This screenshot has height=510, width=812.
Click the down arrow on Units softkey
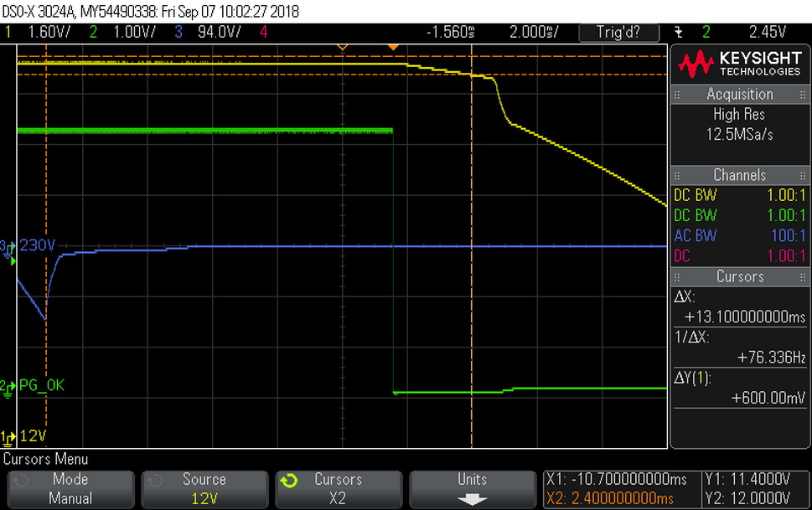[x=473, y=500]
